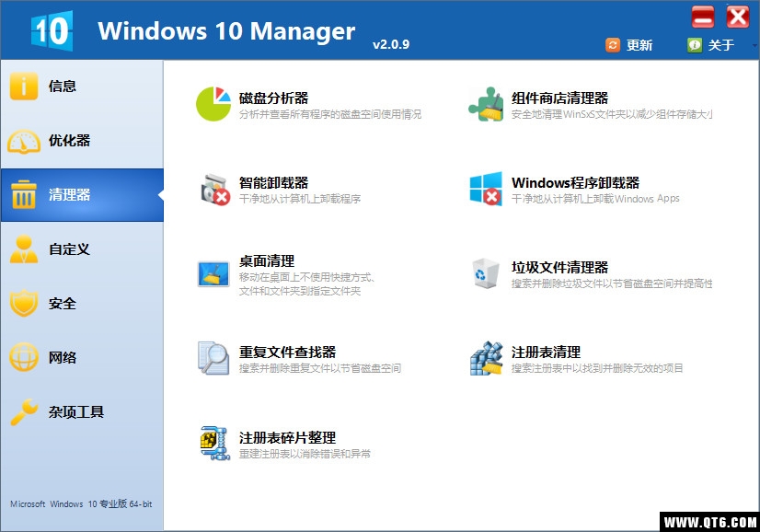
Task: Click the 关于 button
Action: click(x=710, y=45)
